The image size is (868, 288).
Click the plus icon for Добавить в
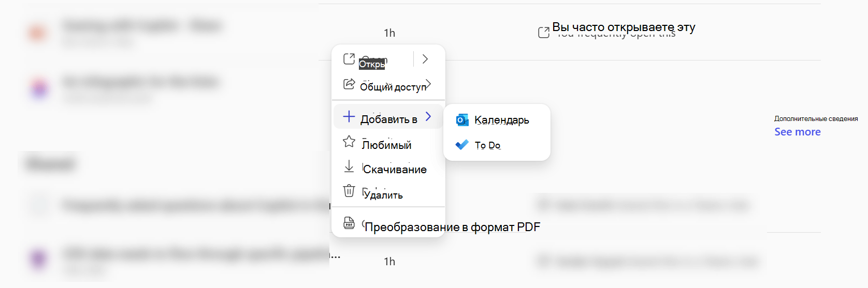[349, 116]
